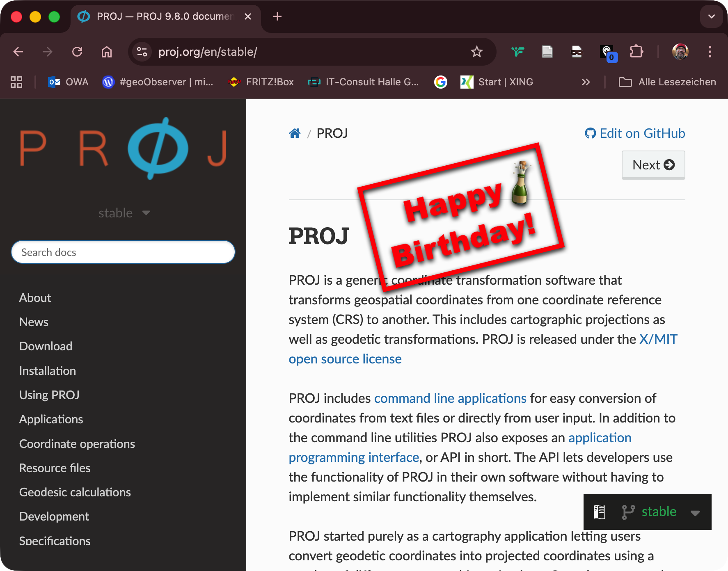Click the Next button

point(653,165)
